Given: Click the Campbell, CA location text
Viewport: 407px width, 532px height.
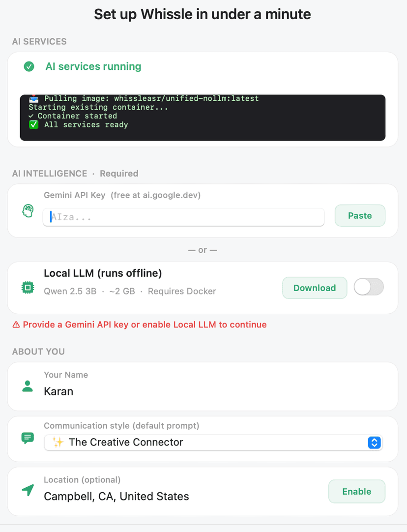Looking at the screenshot, I should (116, 497).
